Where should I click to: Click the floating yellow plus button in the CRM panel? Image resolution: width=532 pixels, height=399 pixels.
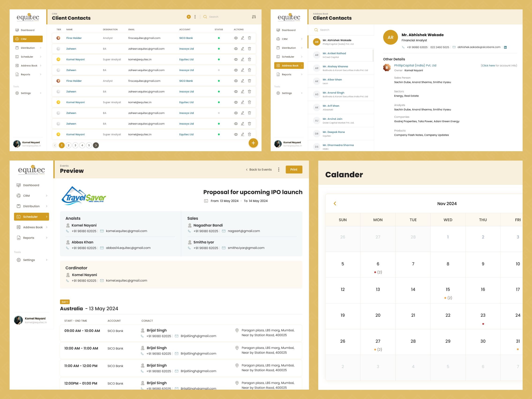click(253, 143)
